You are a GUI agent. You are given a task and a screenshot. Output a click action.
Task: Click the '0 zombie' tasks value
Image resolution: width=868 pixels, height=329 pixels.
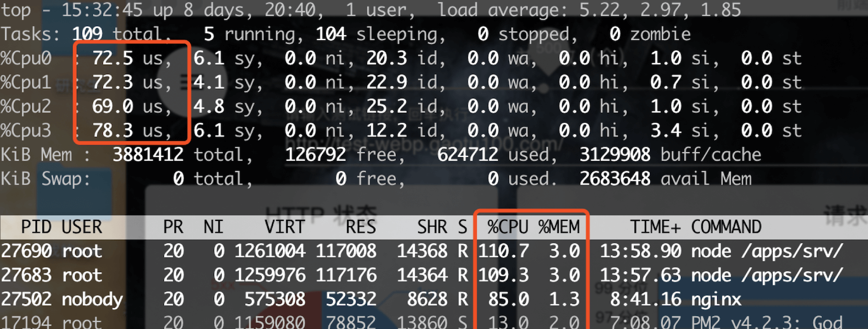click(x=650, y=34)
